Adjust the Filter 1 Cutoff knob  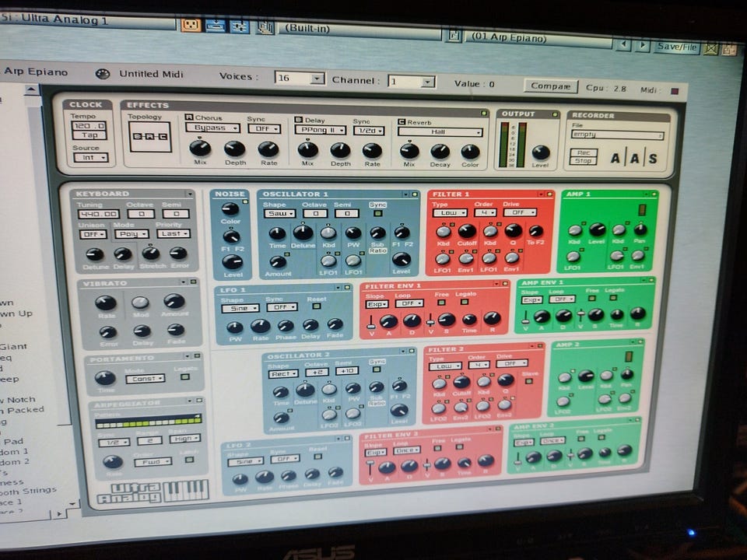pos(467,232)
